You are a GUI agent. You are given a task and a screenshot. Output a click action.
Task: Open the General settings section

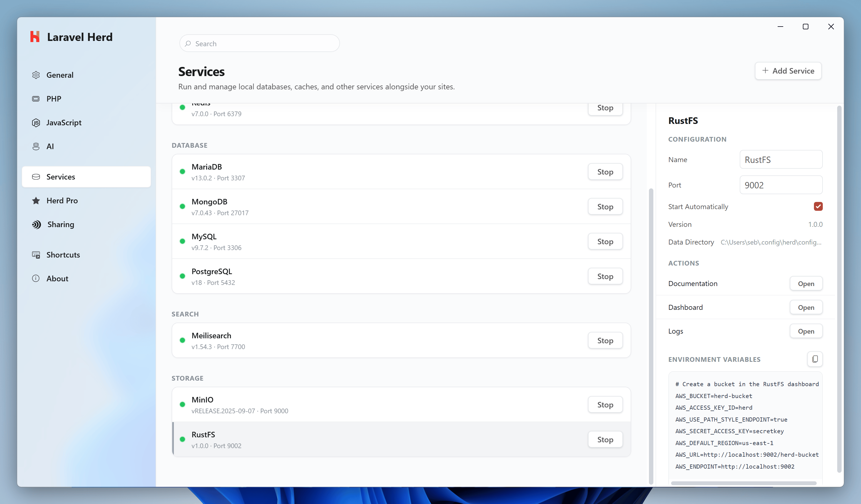86,75
